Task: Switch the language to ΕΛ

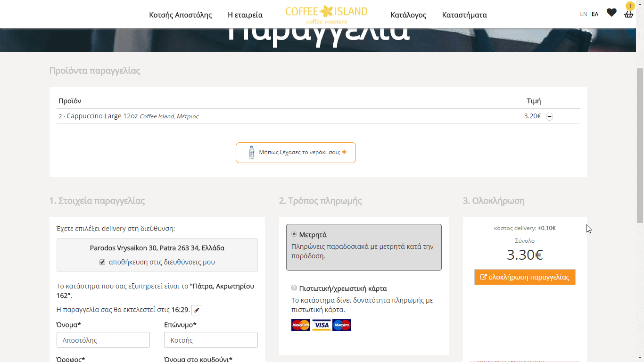Action: (x=595, y=14)
